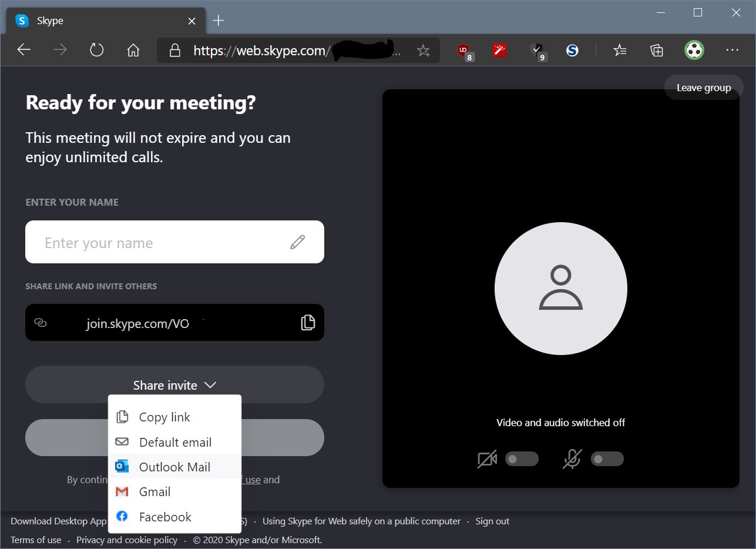Open the soccer ball profile avatar

[694, 51]
